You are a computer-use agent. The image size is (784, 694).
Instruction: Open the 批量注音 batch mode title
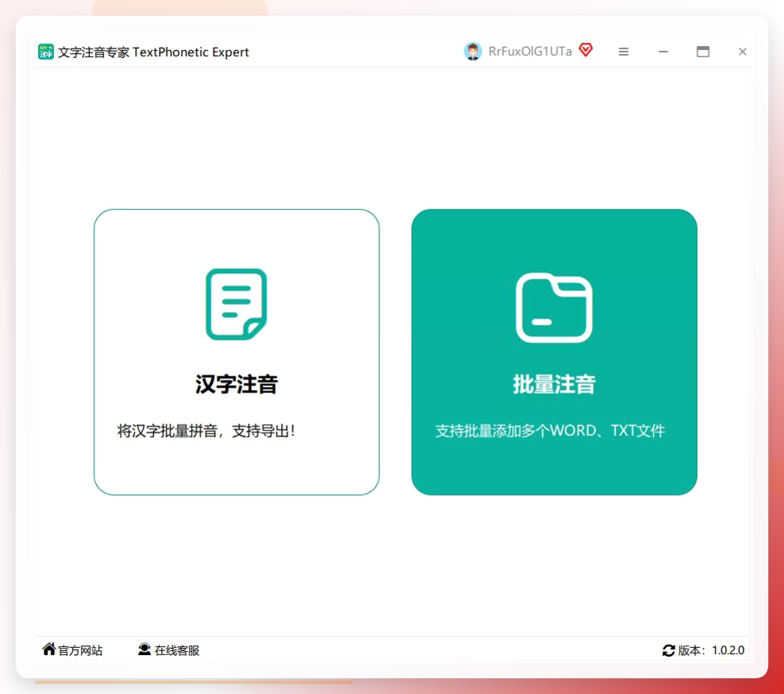point(554,384)
